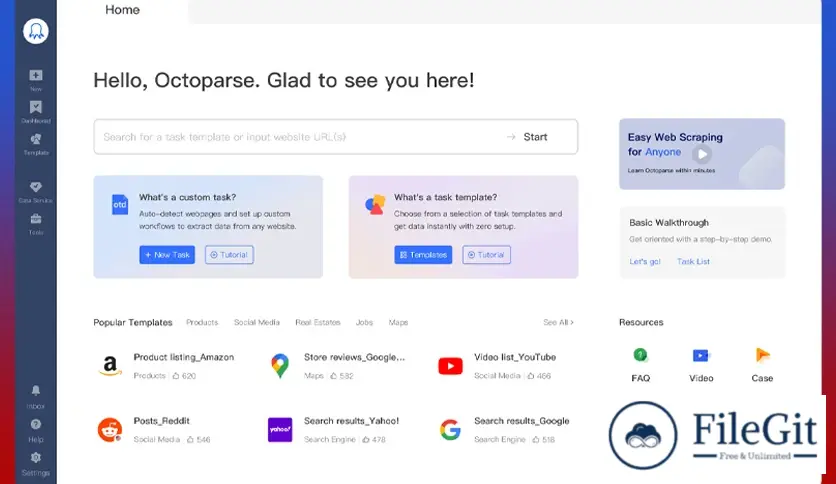The height and width of the screenshot is (484, 836).
Task: Open Product listing_Amazon template
Action: click(x=183, y=357)
